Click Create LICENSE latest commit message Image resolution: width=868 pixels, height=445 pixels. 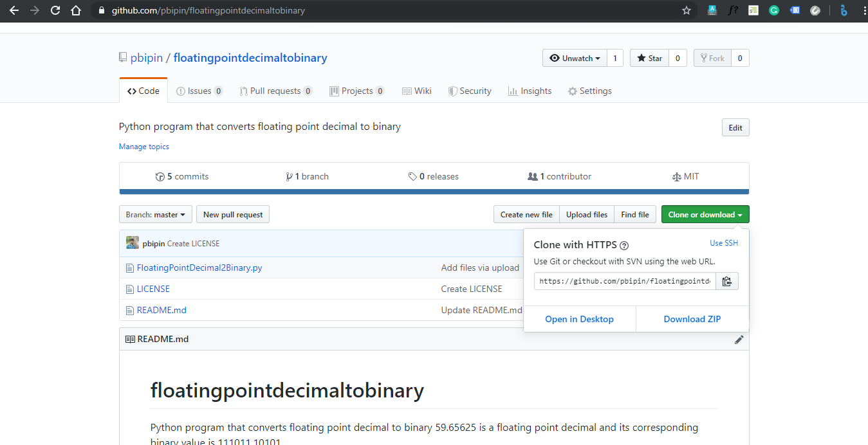(x=193, y=244)
